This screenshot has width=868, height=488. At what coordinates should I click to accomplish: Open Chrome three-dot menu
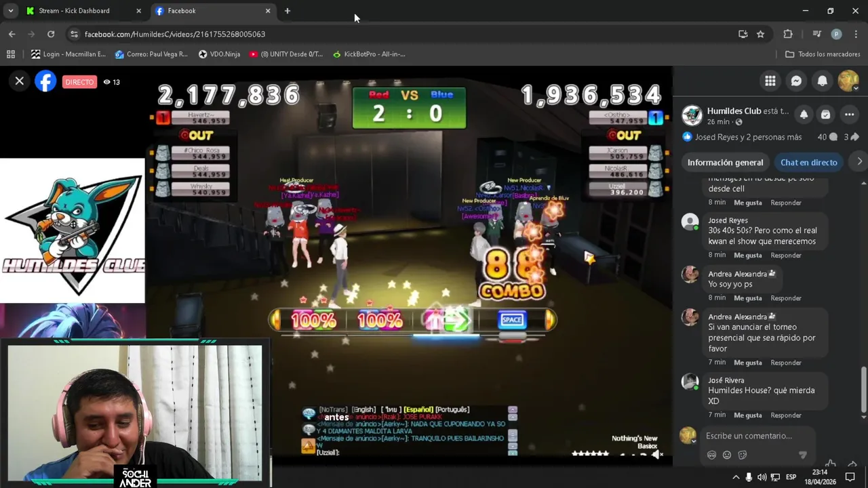[856, 34]
